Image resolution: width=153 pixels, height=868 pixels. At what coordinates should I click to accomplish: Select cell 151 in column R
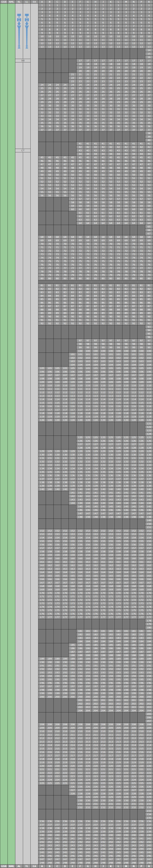coord(149,527)
